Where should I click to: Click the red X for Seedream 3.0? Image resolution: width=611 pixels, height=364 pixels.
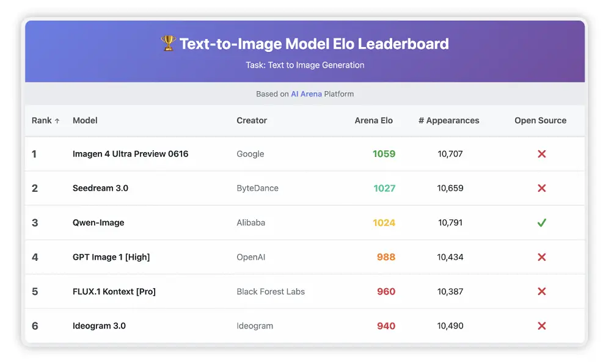541,188
